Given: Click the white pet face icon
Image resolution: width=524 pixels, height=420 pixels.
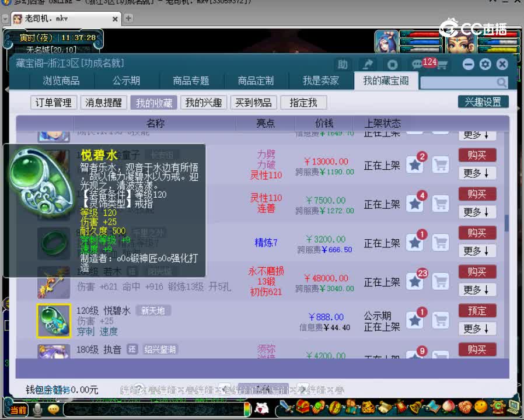Looking at the screenshot, I should [x=261, y=408].
